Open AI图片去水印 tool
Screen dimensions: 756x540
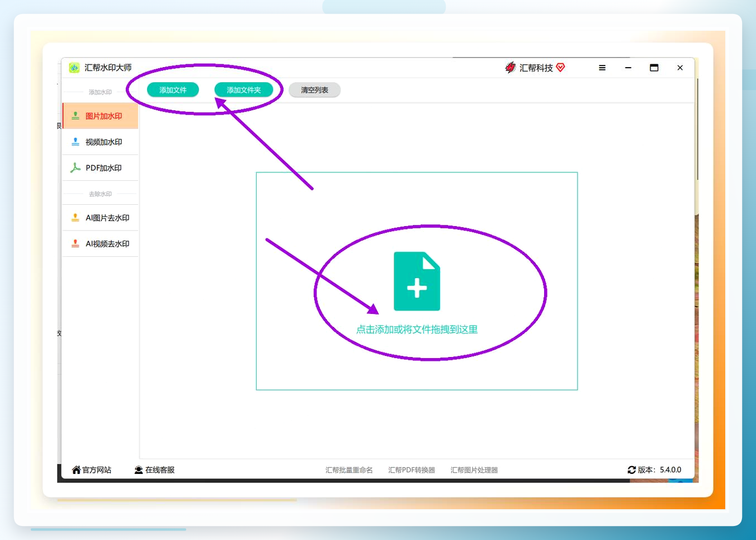point(101,218)
